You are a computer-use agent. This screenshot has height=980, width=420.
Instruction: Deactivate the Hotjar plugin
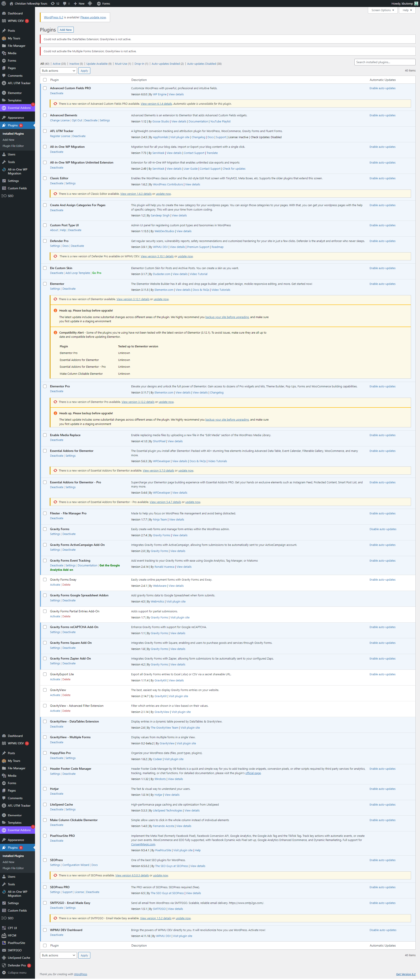click(x=56, y=794)
